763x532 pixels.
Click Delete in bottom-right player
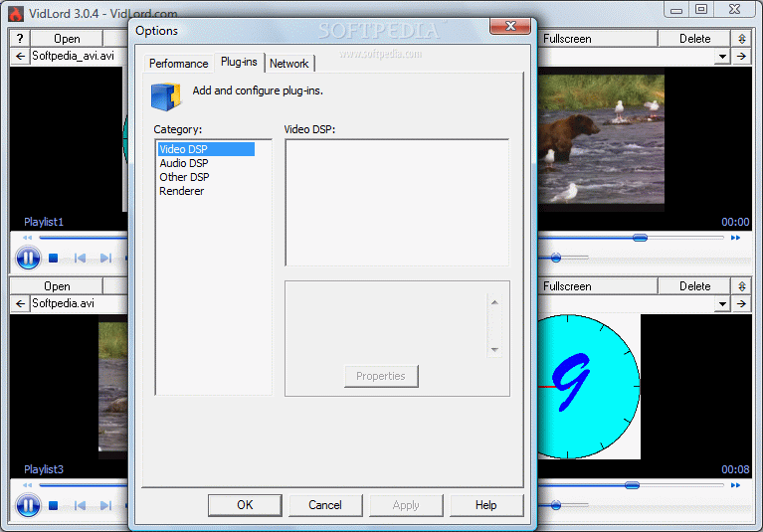(x=694, y=286)
